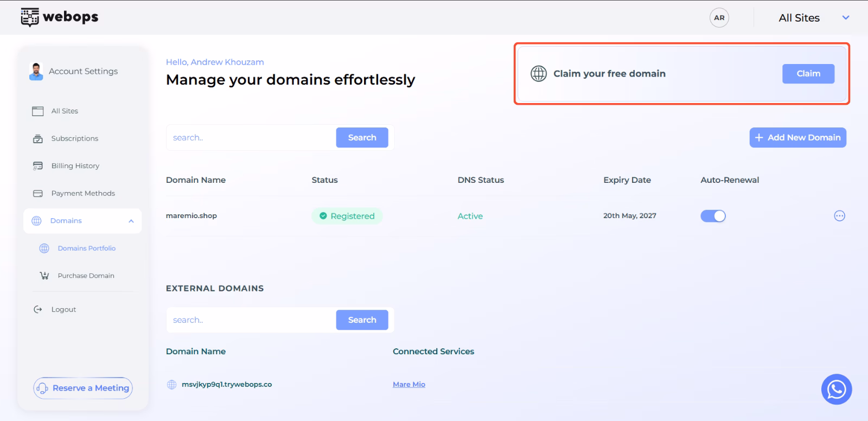Select Domains Portfolio submenu item

[87, 248]
